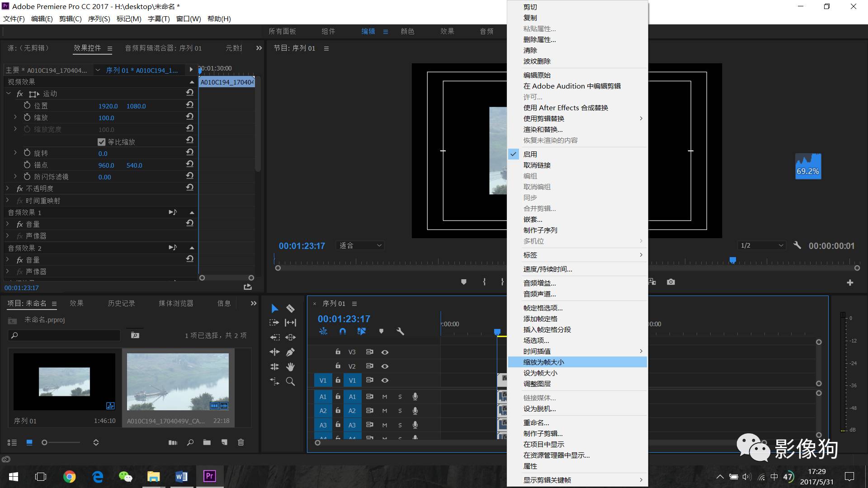Image resolution: width=868 pixels, height=488 pixels.
Task: Mute audio track A1
Action: (x=385, y=397)
